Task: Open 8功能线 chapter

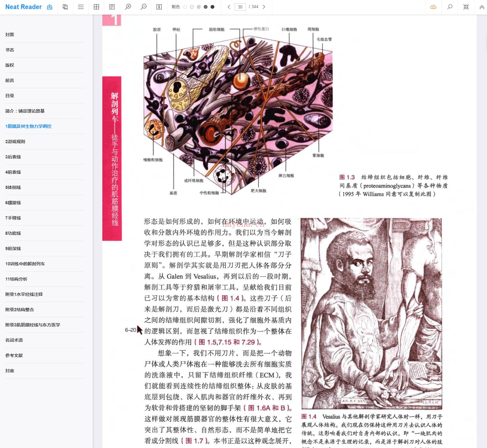Action: click(45, 233)
